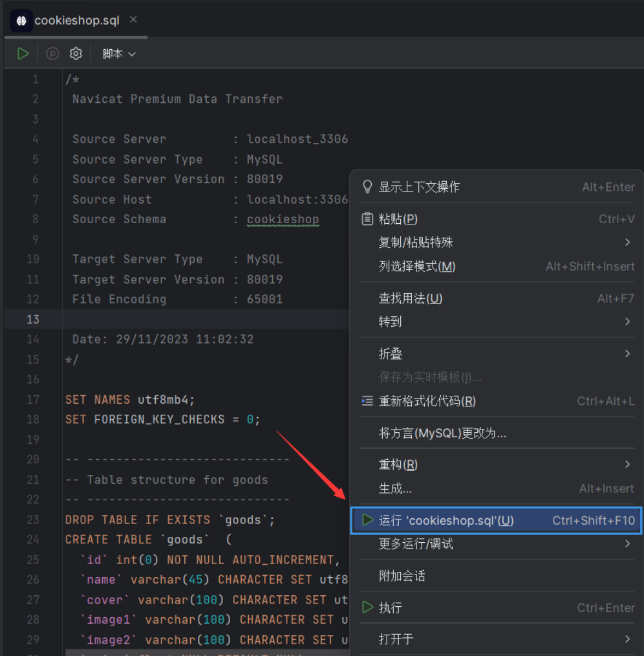
Task: Close the cookieshop.sql tab
Action: (133, 20)
